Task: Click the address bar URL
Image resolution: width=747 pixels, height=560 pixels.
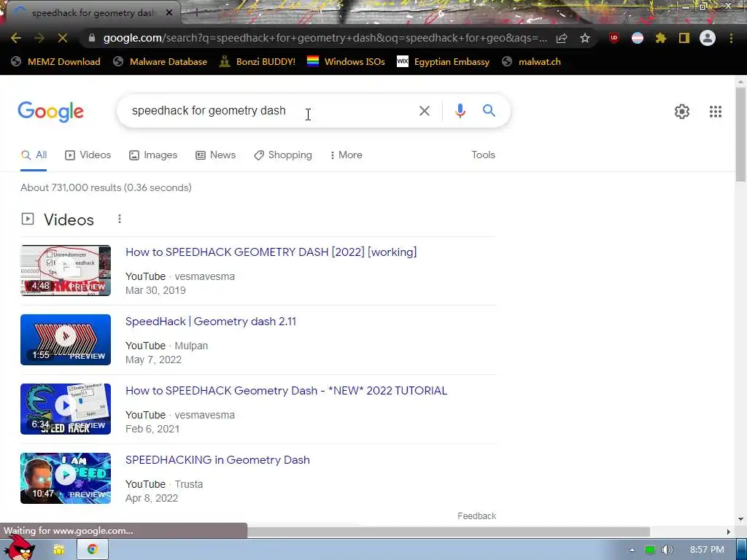Action: click(325, 38)
